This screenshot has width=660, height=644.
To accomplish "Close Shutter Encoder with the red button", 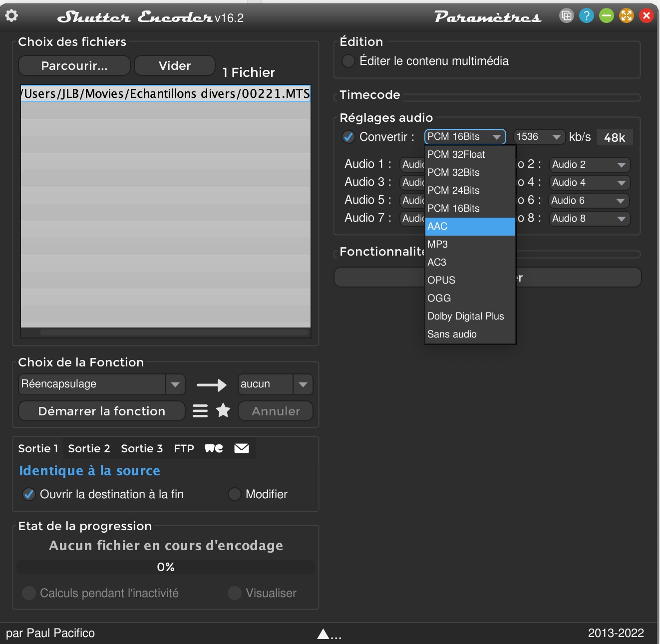I will pos(646,16).
